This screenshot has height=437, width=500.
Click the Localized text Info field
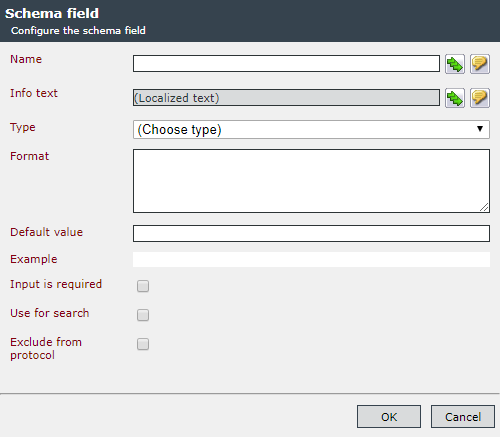286,98
